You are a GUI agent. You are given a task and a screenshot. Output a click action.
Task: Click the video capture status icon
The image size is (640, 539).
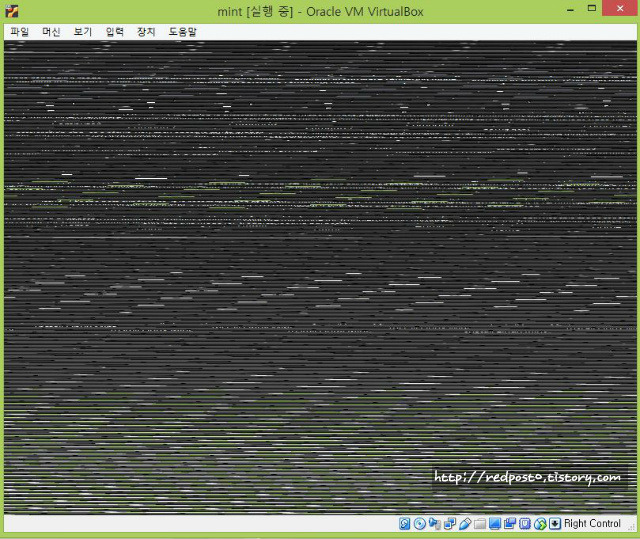(510, 523)
